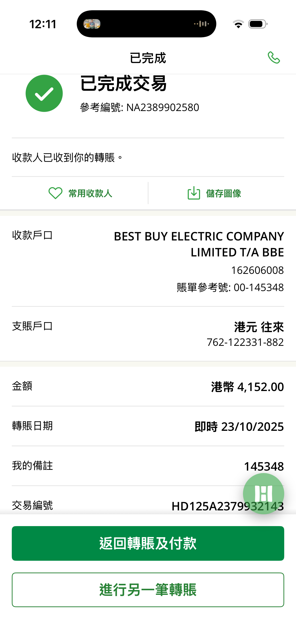Tap debit account number 762-122331-882
The width and height of the screenshot is (296, 644).
tap(245, 342)
